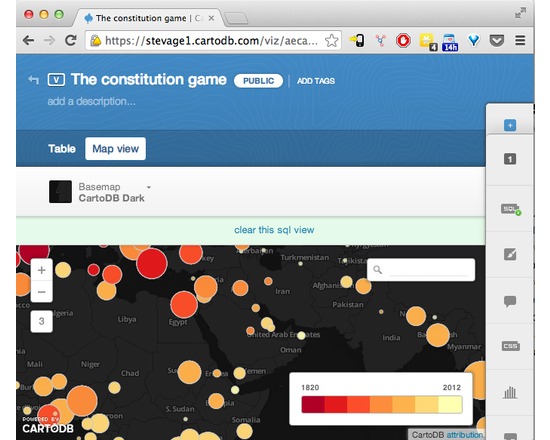Open the Chrome hamburger menu
The width and height of the screenshot is (550, 440).
pyautogui.click(x=520, y=41)
